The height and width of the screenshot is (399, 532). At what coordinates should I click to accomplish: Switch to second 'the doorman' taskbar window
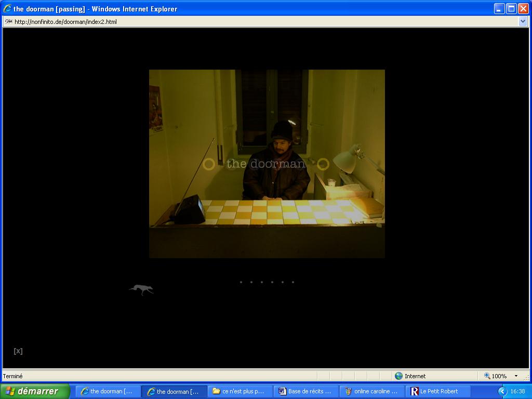point(174,391)
